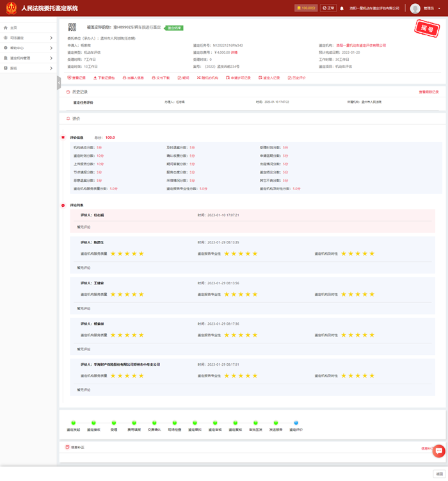
Task: Open the red chat support bubble
Action: point(438,451)
